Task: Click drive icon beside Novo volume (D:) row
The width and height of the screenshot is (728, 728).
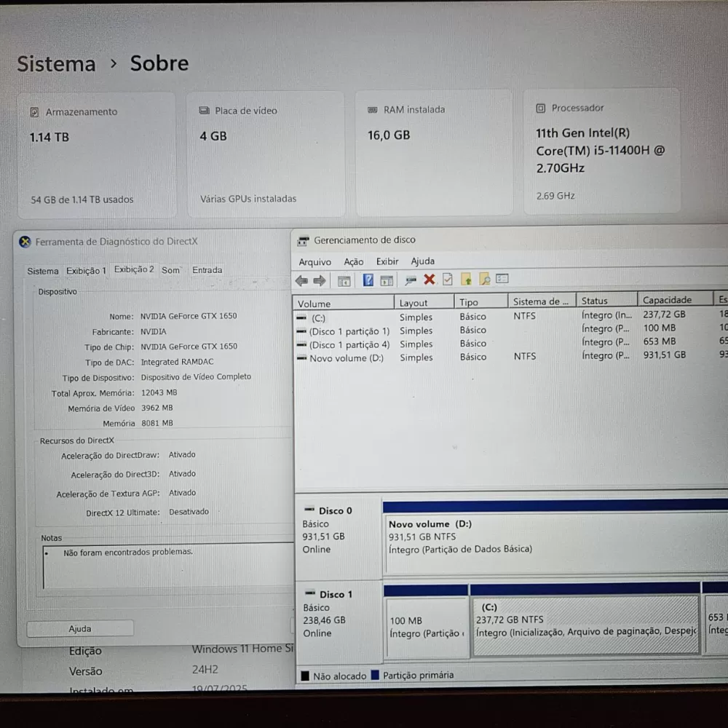Action: click(x=301, y=358)
